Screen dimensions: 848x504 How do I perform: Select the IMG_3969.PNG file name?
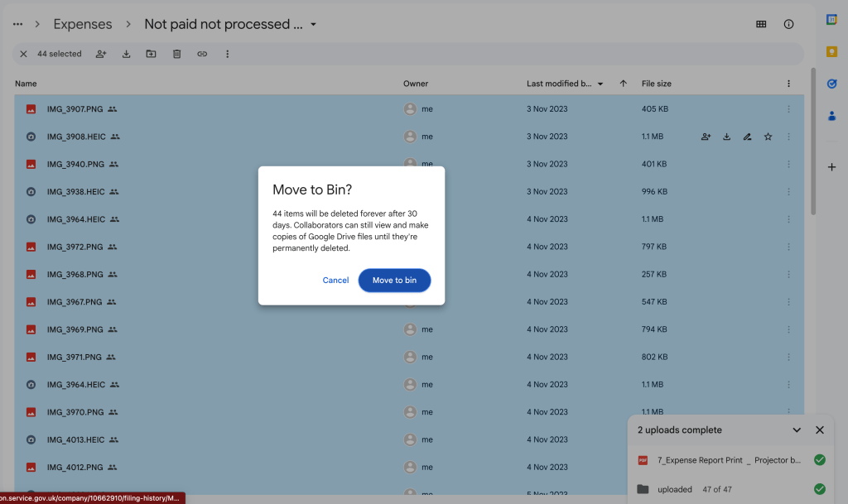tap(75, 329)
